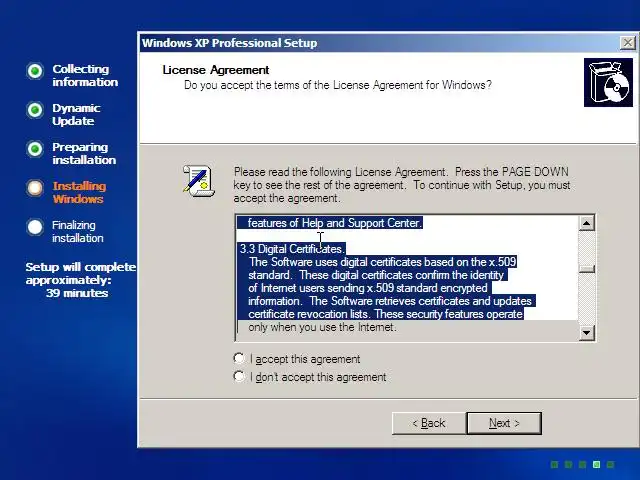Screen dimensions: 640x480
Task: Click the "Collecting information" step indicator
Action: 35,71
